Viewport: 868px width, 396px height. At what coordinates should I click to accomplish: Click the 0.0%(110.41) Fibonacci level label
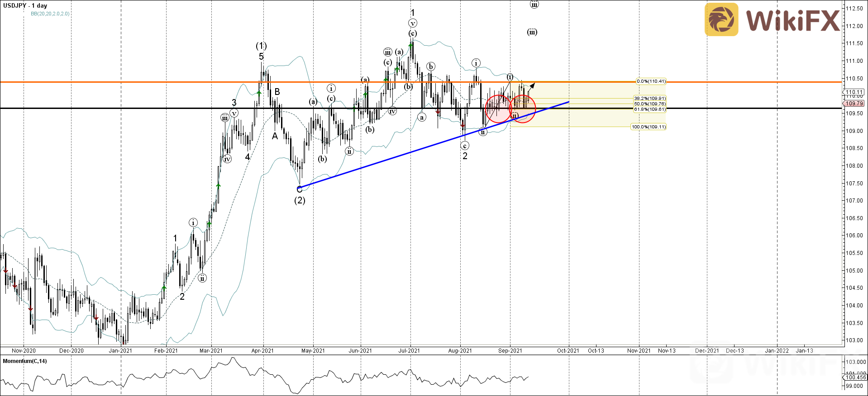[x=651, y=81]
